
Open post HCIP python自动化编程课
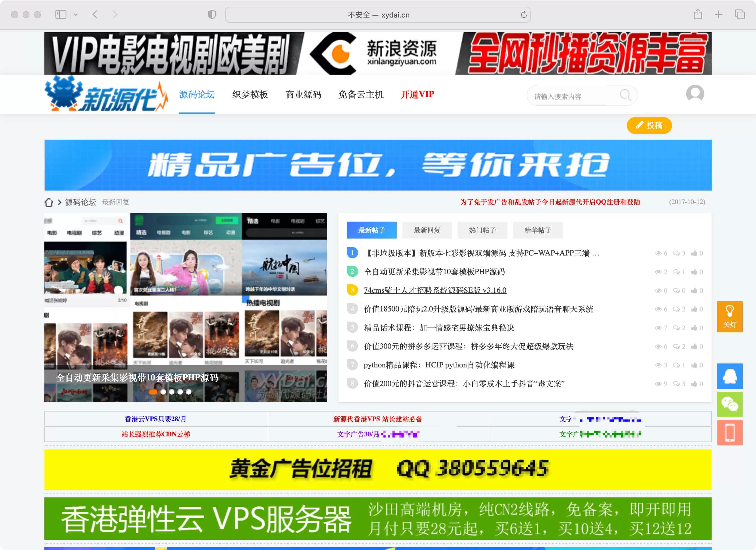tap(439, 365)
